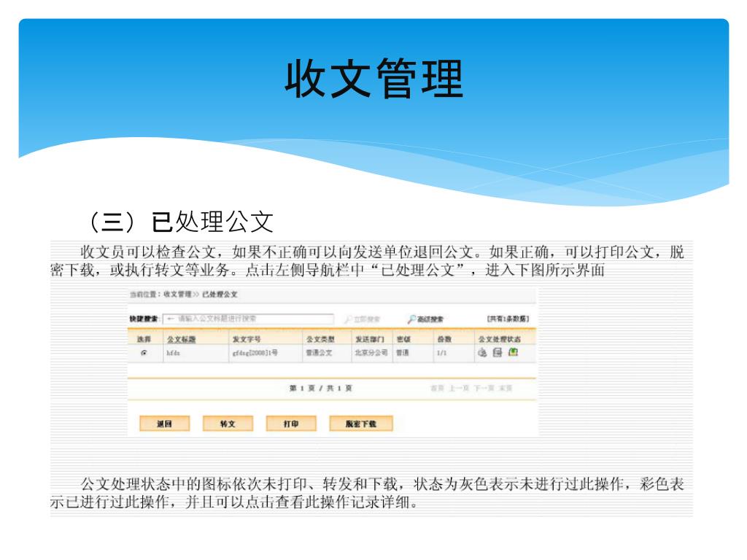Click the 收文管理 breadcrumb
The width and height of the screenshot is (747, 560).
[177, 295]
